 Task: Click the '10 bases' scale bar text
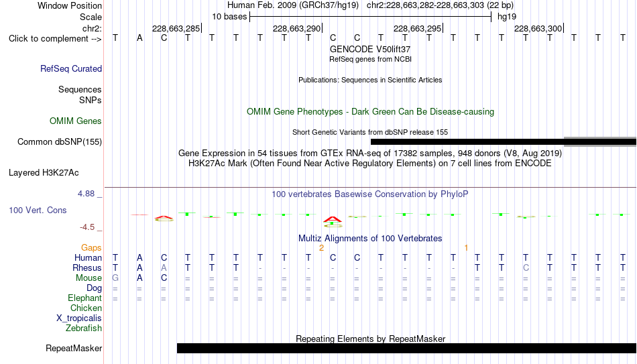coord(229,17)
